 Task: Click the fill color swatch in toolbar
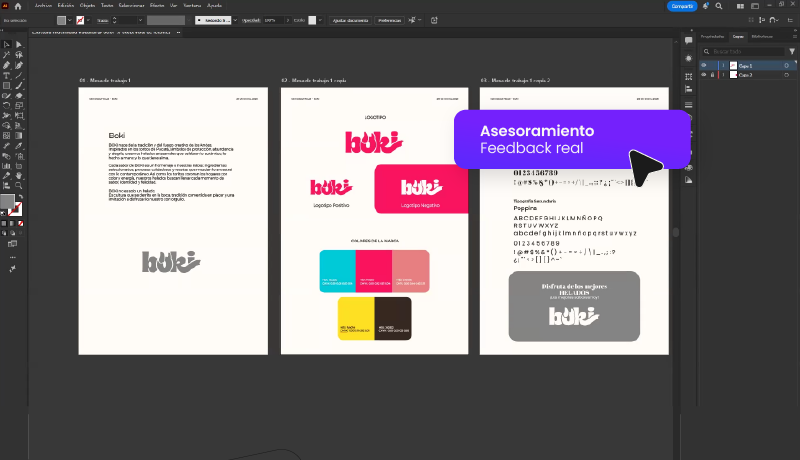point(8,202)
